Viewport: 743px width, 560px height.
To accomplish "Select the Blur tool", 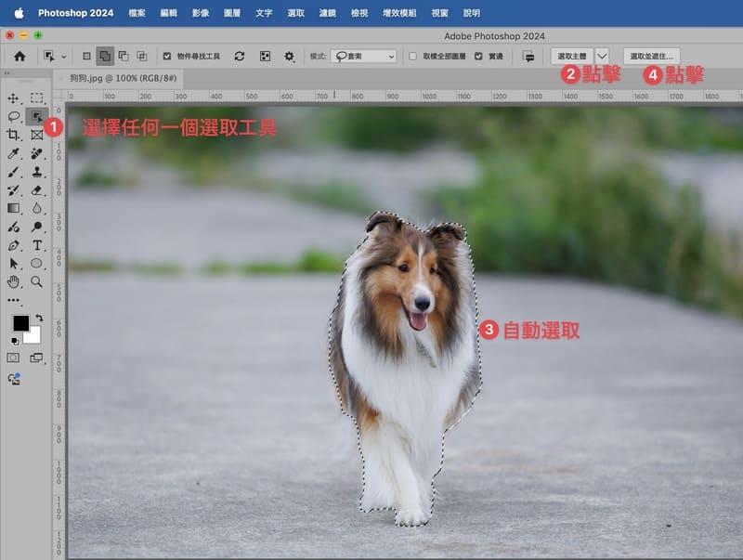I will click(36, 208).
